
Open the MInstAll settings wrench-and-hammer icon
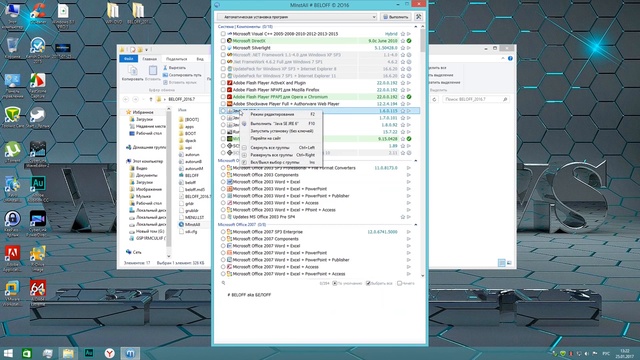click(418, 17)
